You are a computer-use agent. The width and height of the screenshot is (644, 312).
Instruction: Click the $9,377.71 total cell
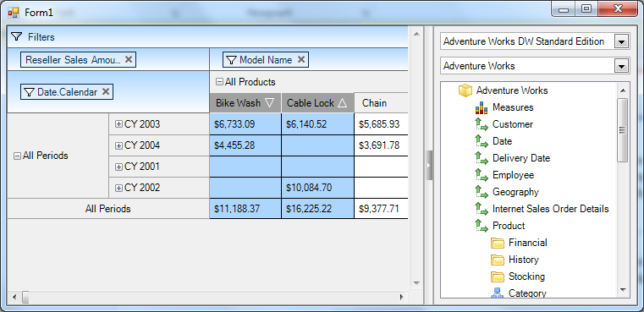[x=381, y=209]
